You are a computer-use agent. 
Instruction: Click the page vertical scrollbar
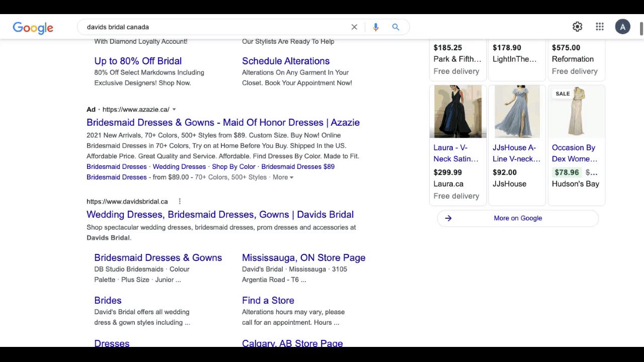[x=641, y=29]
